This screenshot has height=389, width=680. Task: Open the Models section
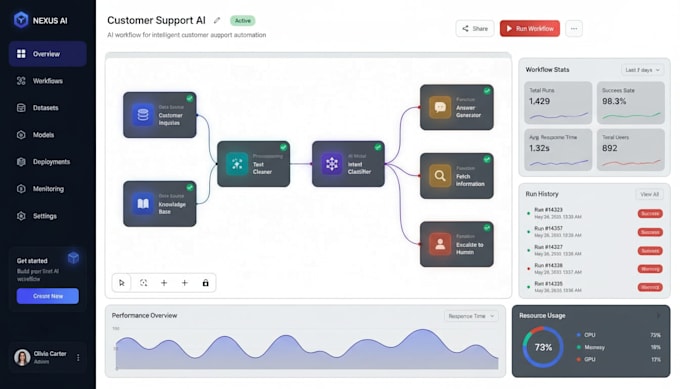click(x=47, y=135)
